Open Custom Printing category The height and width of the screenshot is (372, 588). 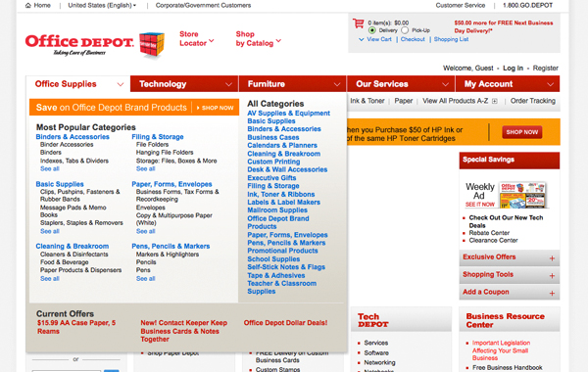pyautogui.click(x=273, y=162)
